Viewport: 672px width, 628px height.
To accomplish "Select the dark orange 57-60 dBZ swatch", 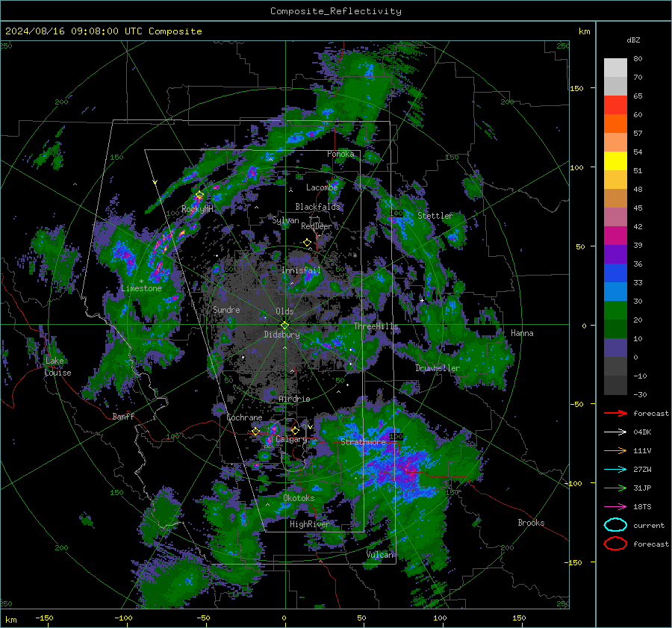I will coord(615,124).
